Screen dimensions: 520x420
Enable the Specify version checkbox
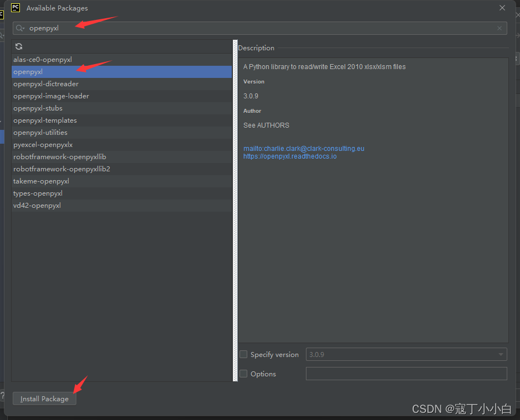(243, 354)
